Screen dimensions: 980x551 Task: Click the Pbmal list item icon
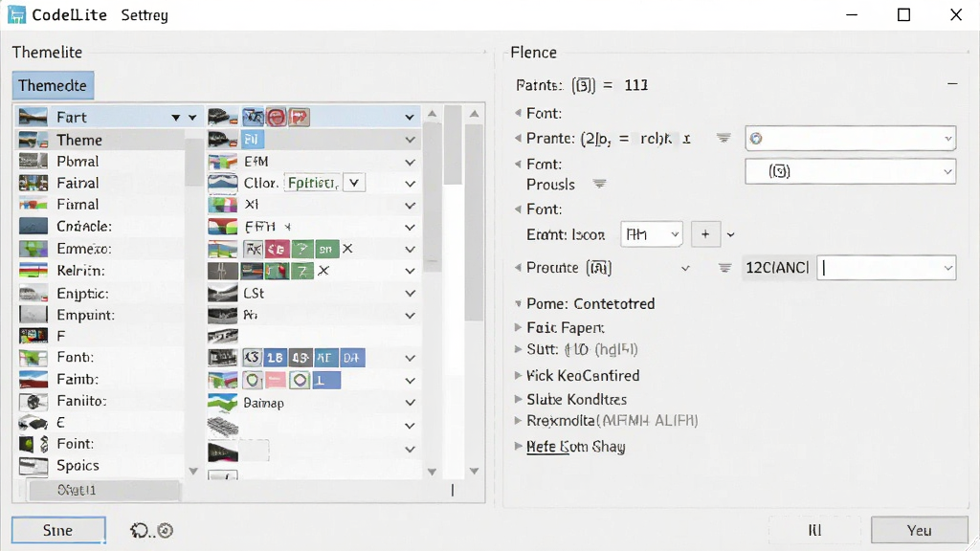[x=33, y=161]
